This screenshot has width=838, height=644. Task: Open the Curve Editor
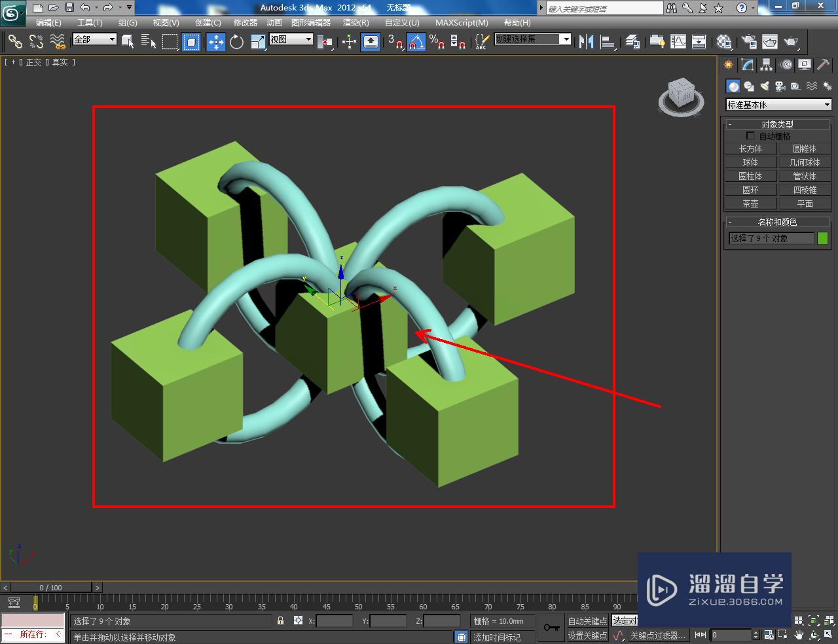(678, 42)
